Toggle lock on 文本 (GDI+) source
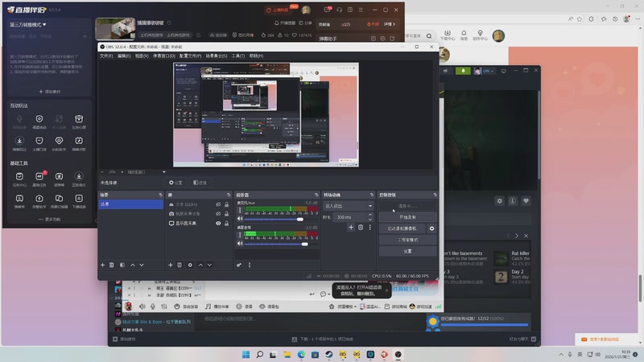Screen dimensions: 644x362 coord(226,204)
